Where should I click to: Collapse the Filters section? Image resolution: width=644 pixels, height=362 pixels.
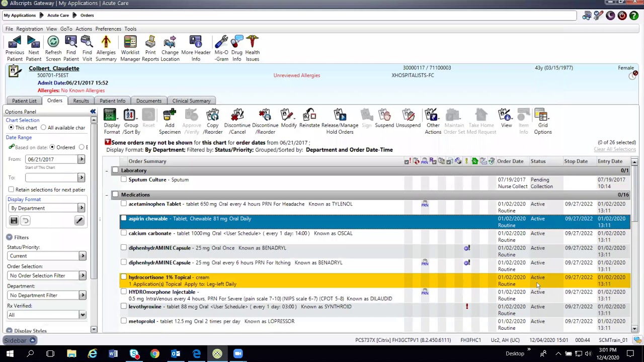(x=9, y=237)
